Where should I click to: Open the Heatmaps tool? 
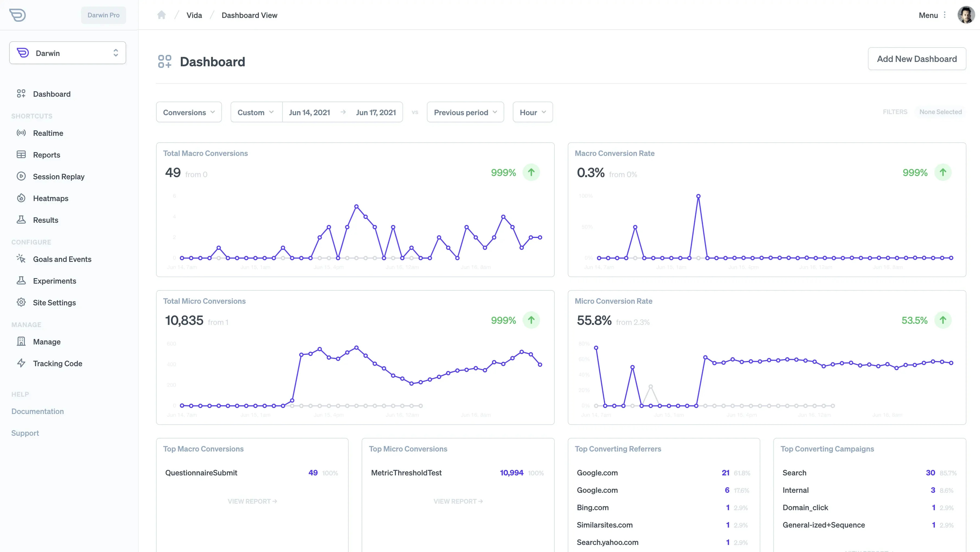tap(51, 198)
